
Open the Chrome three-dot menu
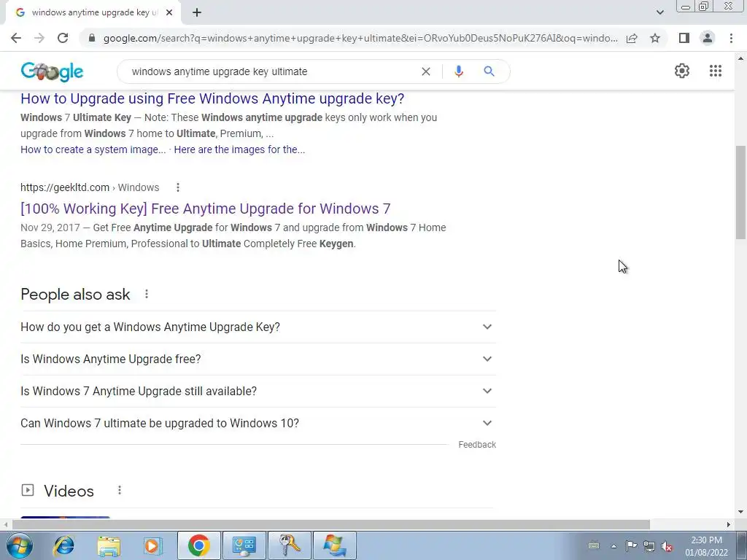pyautogui.click(x=731, y=38)
